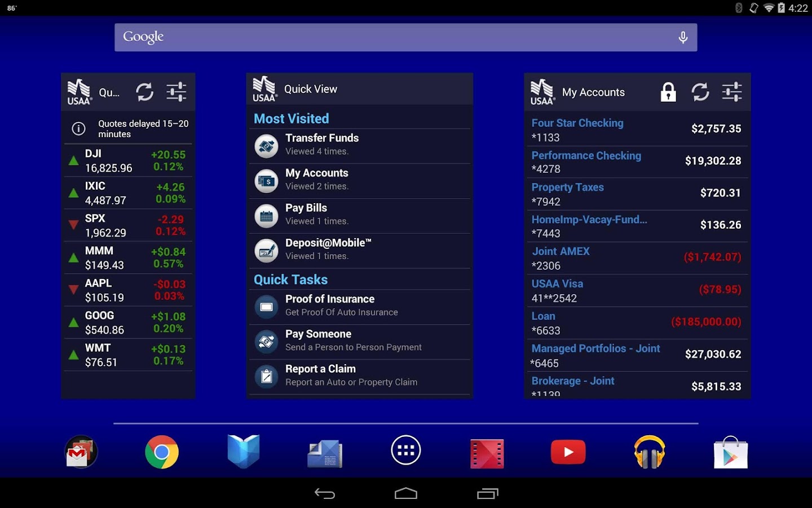812x508 pixels.
Task: Tap the $19,302.28 balance
Action: pyautogui.click(x=713, y=161)
